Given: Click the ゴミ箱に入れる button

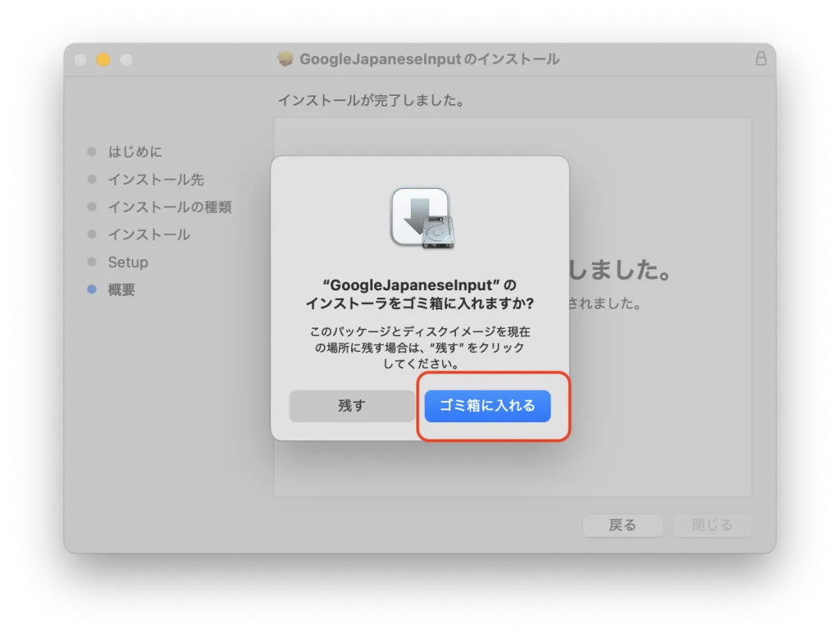Looking at the screenshot, I should coord(487,405).
